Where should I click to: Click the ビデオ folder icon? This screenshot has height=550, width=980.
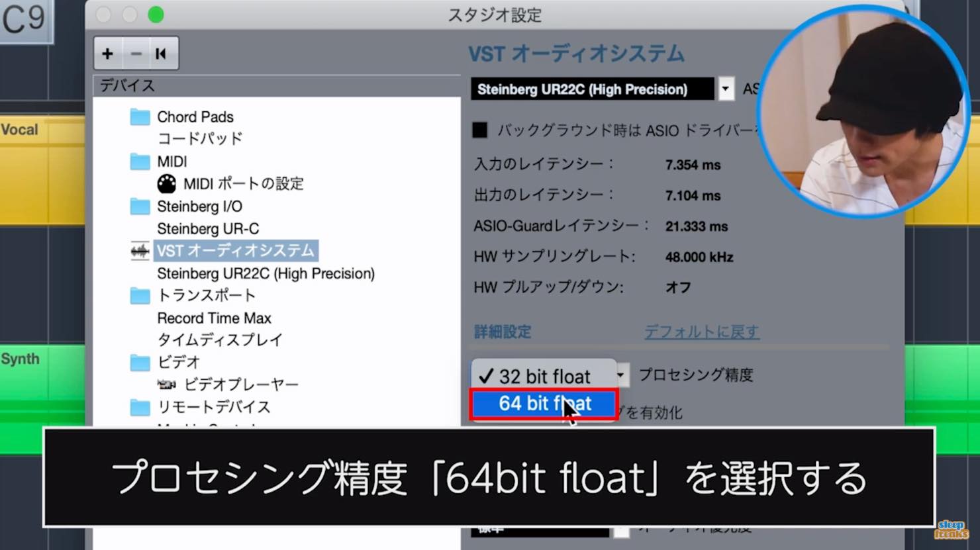click(x=140, y=362)
